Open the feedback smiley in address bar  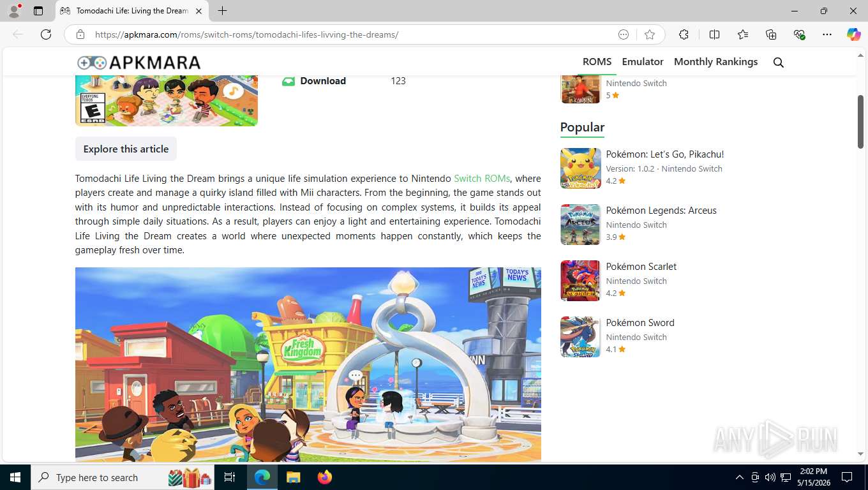[x=624, y=34]
